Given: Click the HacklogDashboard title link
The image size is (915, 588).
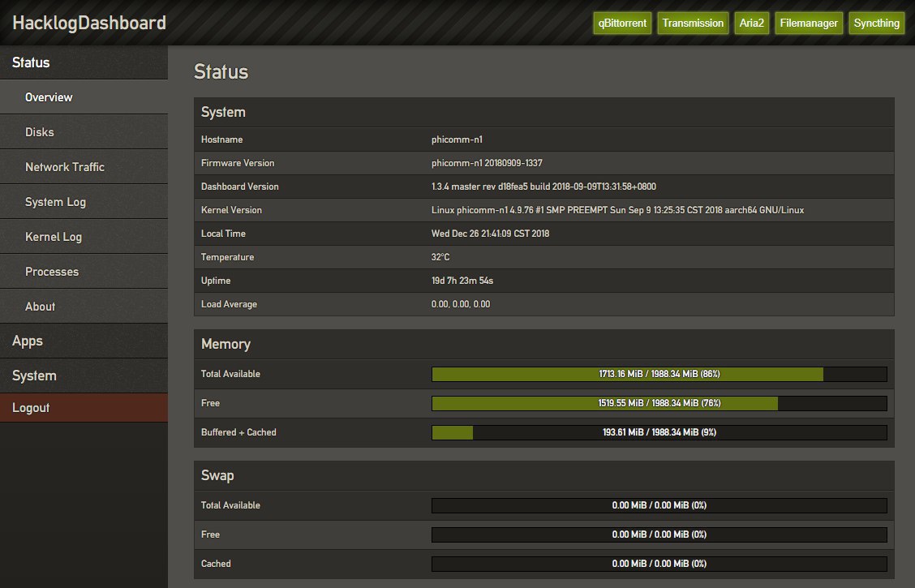Looking at the screenshot, I should coord(89,23).
